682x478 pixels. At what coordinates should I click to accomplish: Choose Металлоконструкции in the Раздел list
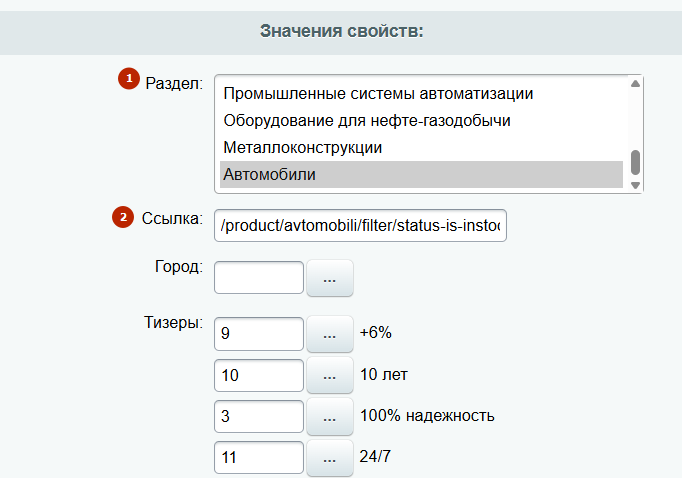tap(303, 148)
